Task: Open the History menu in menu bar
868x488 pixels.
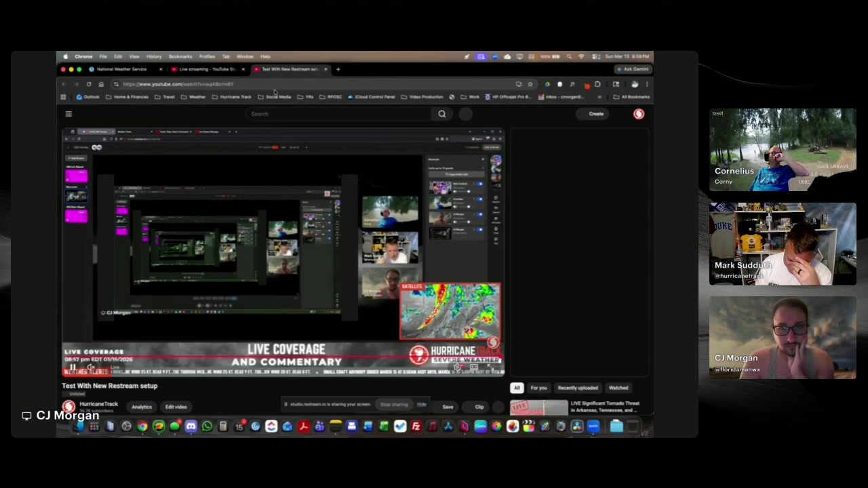Action: 154,56
